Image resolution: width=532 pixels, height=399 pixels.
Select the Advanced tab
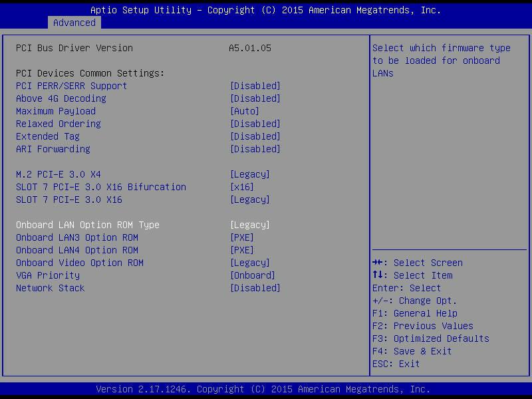pyautogui.click(x=74, y=23)
